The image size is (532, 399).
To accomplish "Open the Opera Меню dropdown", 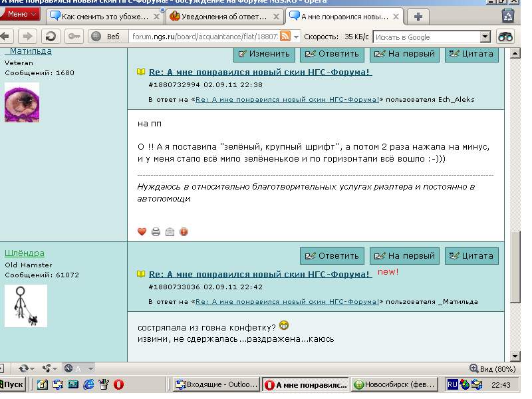I will point(22,14).
